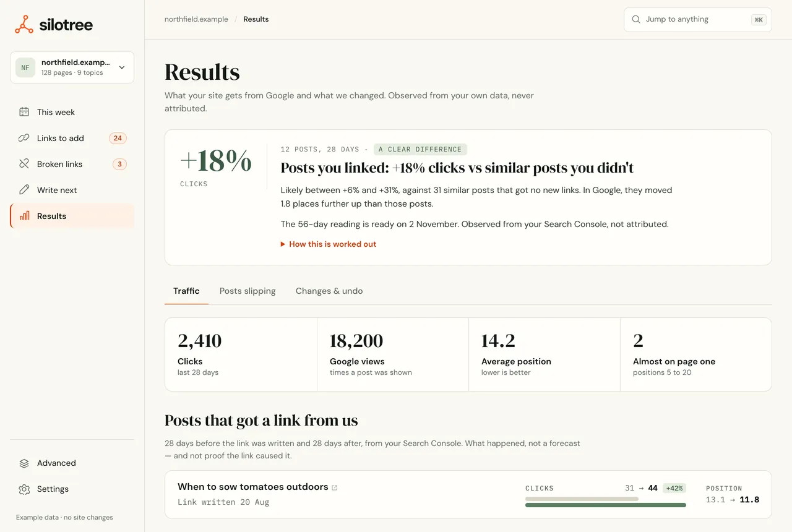792x532 pixels.
Task: Switch to the Traffic tab
Action: 186,291
